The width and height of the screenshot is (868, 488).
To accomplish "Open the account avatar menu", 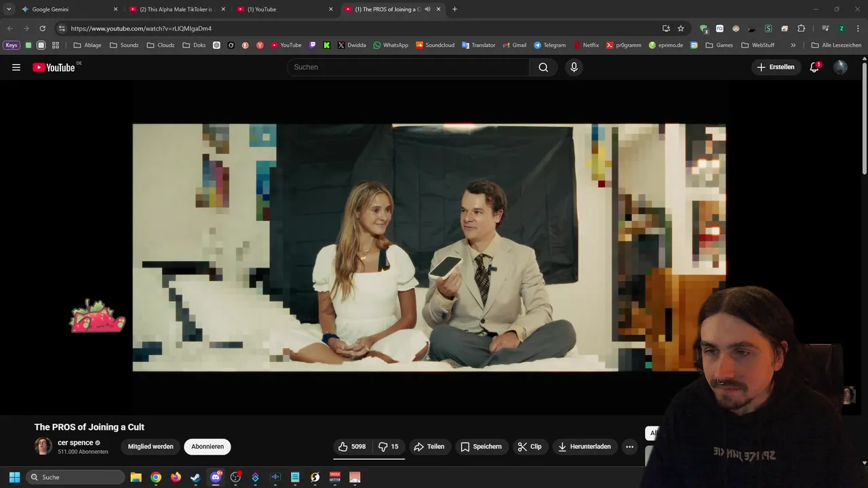I will 840,67.
